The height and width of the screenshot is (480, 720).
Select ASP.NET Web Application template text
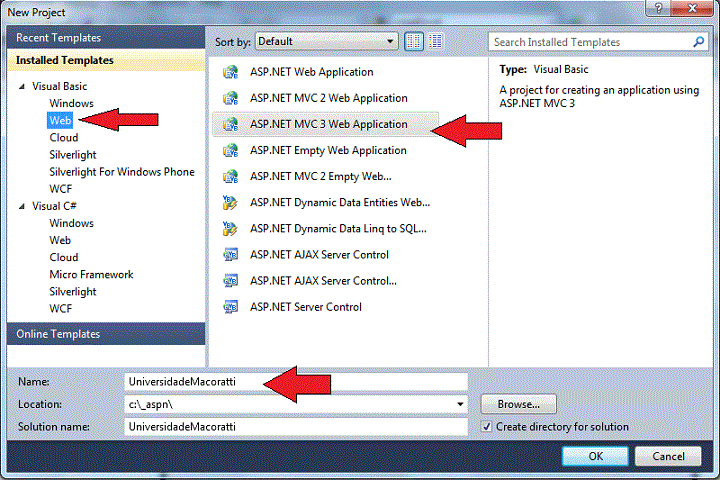tap(312, 72)
